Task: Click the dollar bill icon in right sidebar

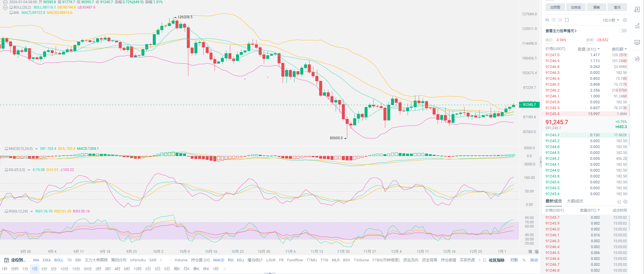Action: click(x=637, y=9)
